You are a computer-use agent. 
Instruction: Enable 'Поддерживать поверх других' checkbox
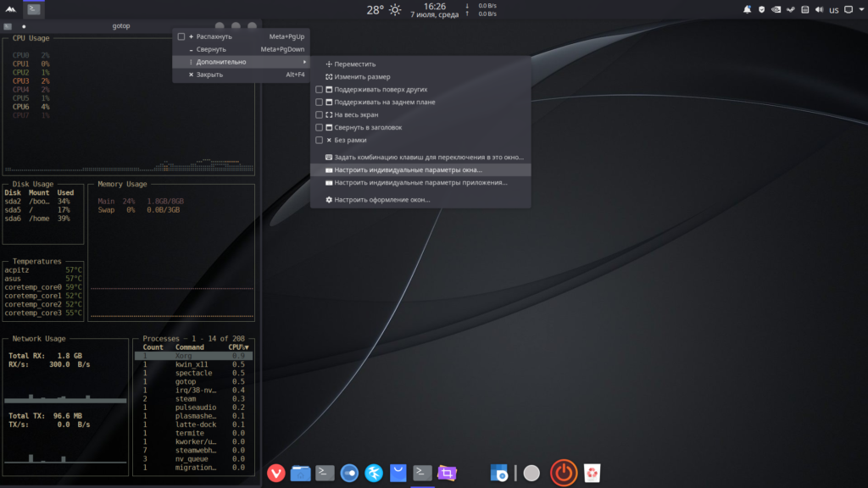tap(320, 90)
